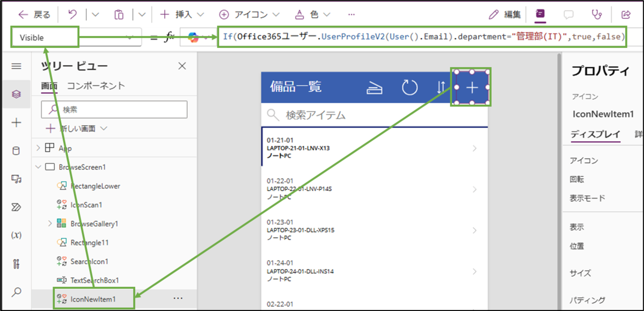Select SearchIcon1 in the tree

click(x=89, y=261)
